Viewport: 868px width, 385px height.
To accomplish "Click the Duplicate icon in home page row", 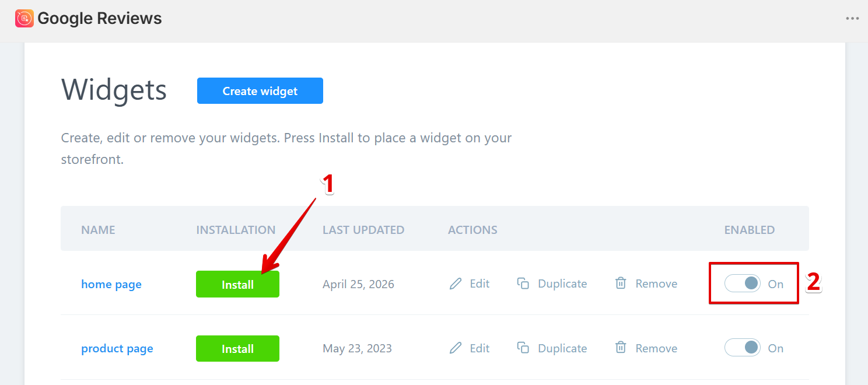I will (523, 284).
